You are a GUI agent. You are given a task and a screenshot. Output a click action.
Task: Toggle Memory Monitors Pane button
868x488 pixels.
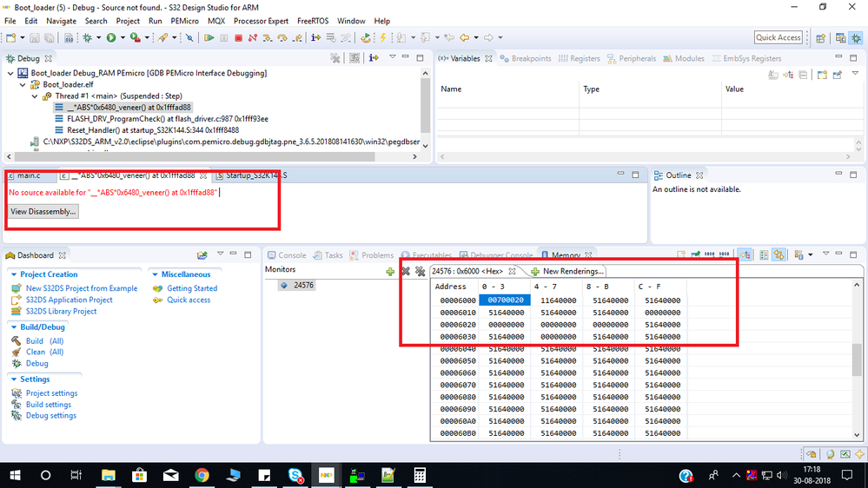coord(745,254)
